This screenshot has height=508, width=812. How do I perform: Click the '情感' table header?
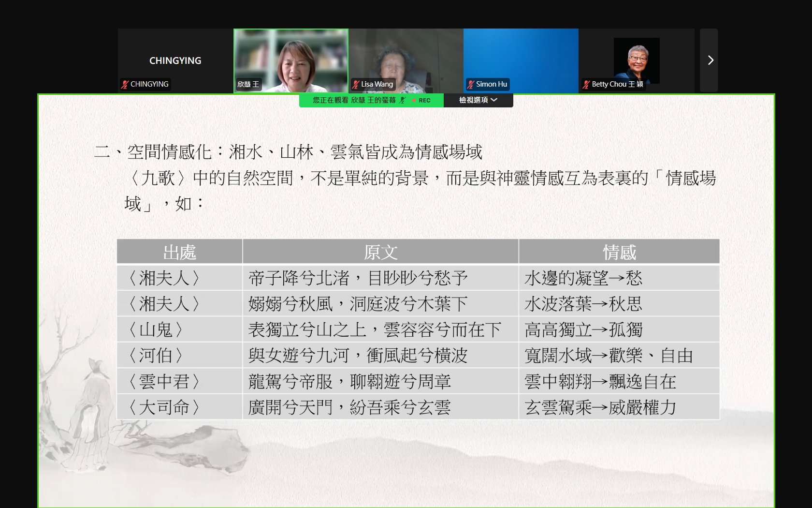coord(620,252)
